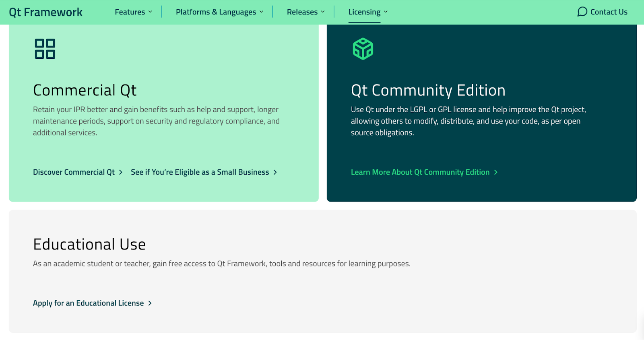Click the Qt Community Edition cube icon
Screen dimensions: 644x340
click(x=363, y=49)
